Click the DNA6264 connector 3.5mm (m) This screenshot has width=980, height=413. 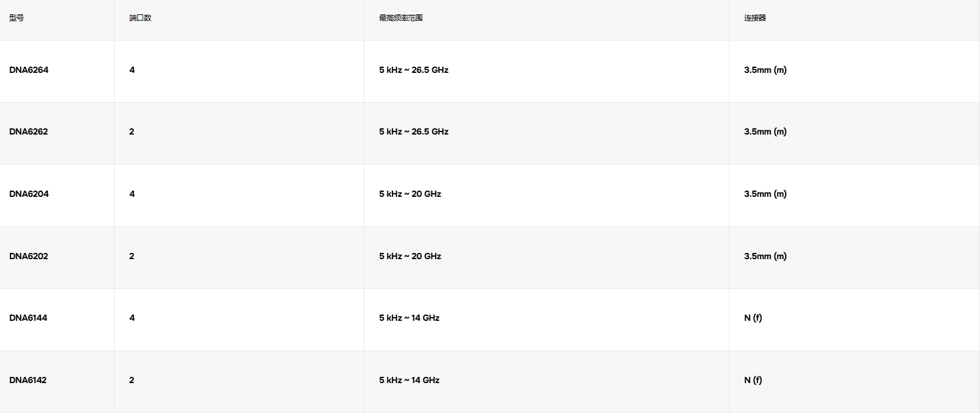coord(765,70)
